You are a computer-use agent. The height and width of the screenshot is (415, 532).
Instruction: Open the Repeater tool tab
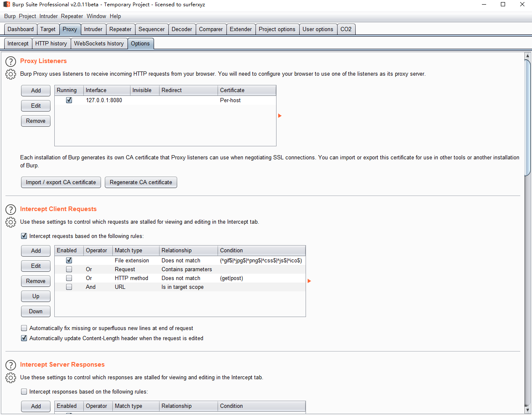tap(120, 29)
